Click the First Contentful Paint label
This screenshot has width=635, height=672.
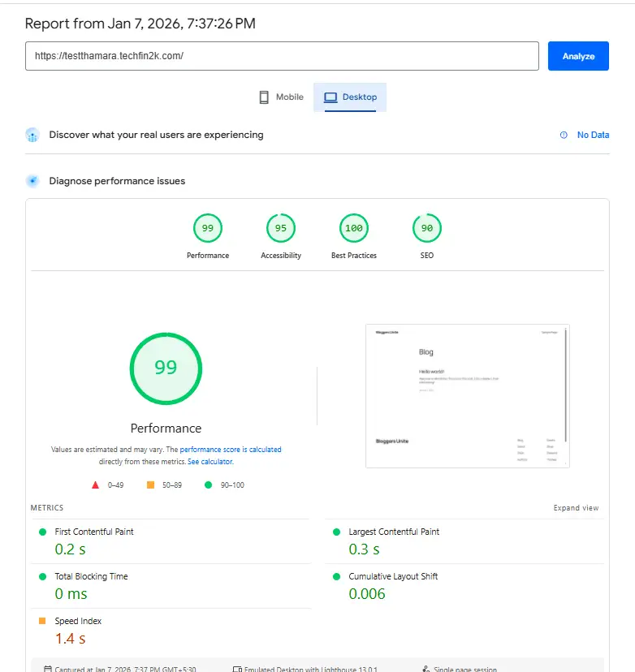(94, 532)
